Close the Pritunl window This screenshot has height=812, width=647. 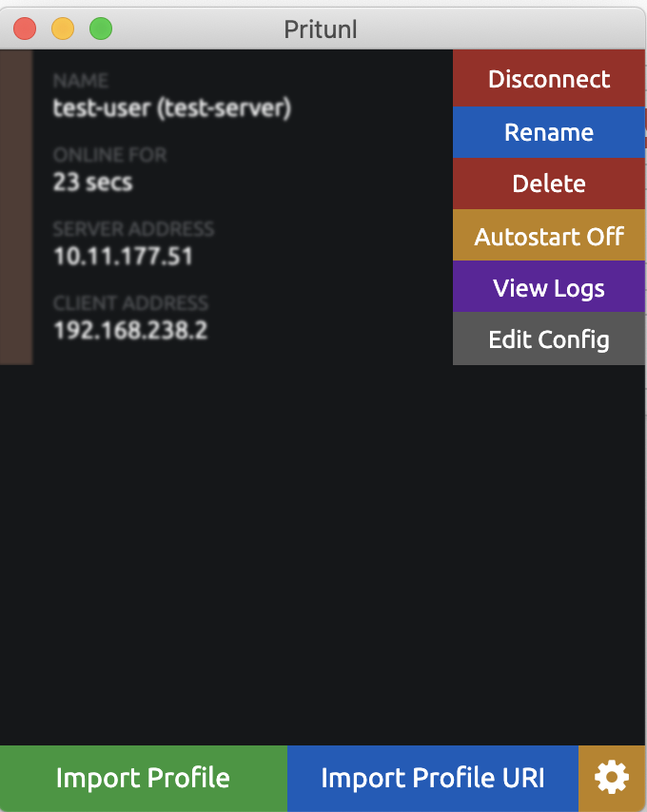[25, 29]
